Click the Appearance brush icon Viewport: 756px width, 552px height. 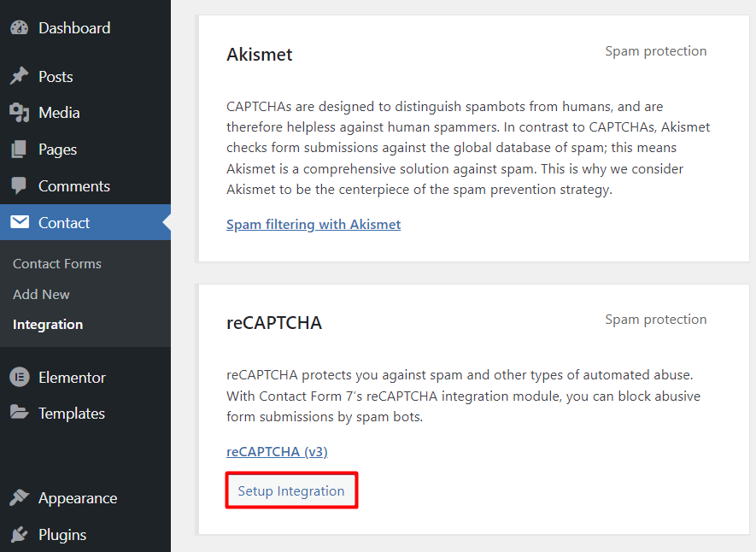pyautogui.click(x=19, y=497)
